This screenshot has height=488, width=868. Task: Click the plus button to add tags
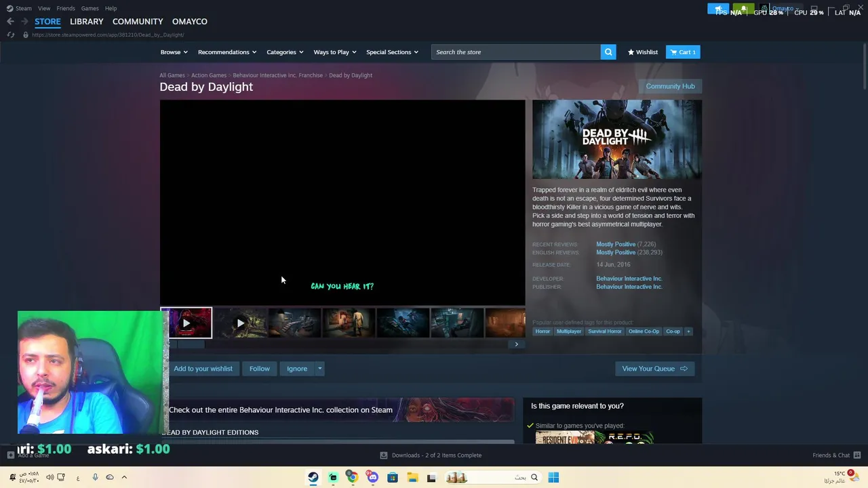688,331
